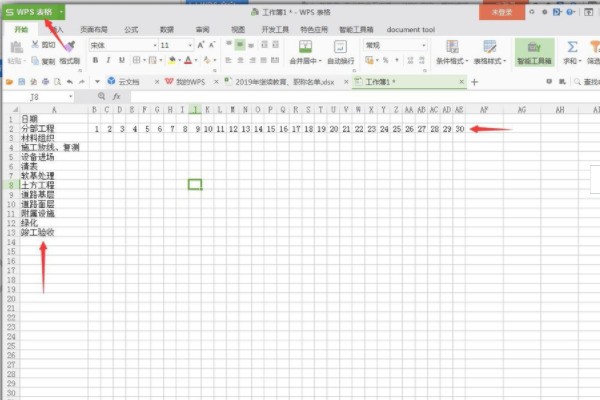The width and height of the screenshot is (600, 400).
Task: Toggle bottom vertical alignment
Action: pyautogui.click(x=251, y=45)
